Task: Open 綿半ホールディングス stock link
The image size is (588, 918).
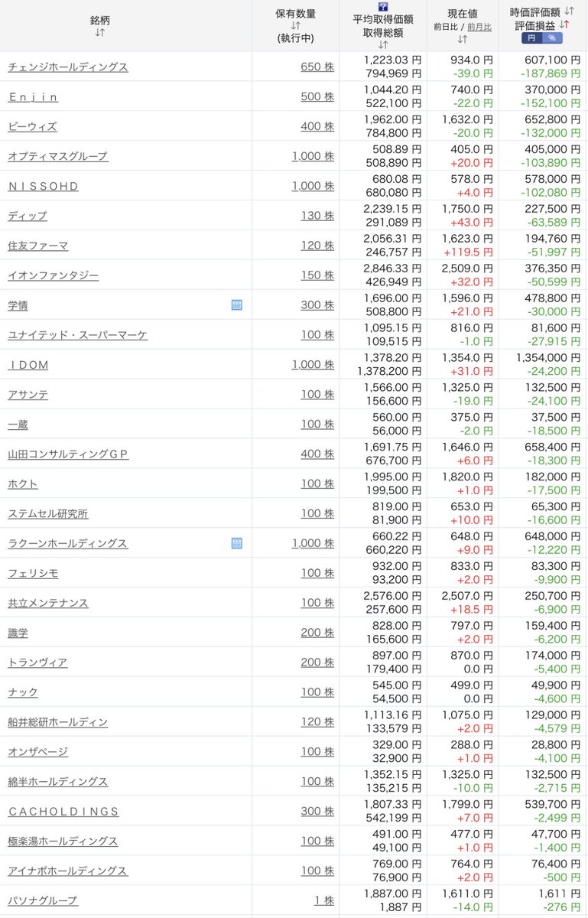Action: (x=58, y=782)
